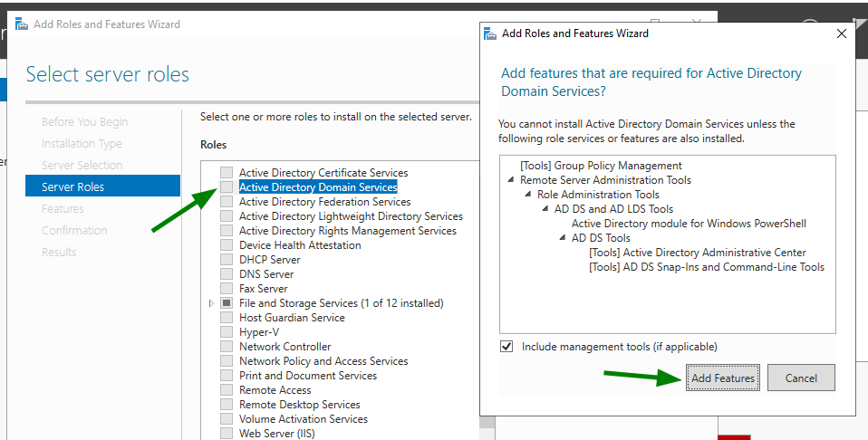Check the Active Directory Federation Services box
The height and width of the screenshot is (440, 868).
(227, 202)
